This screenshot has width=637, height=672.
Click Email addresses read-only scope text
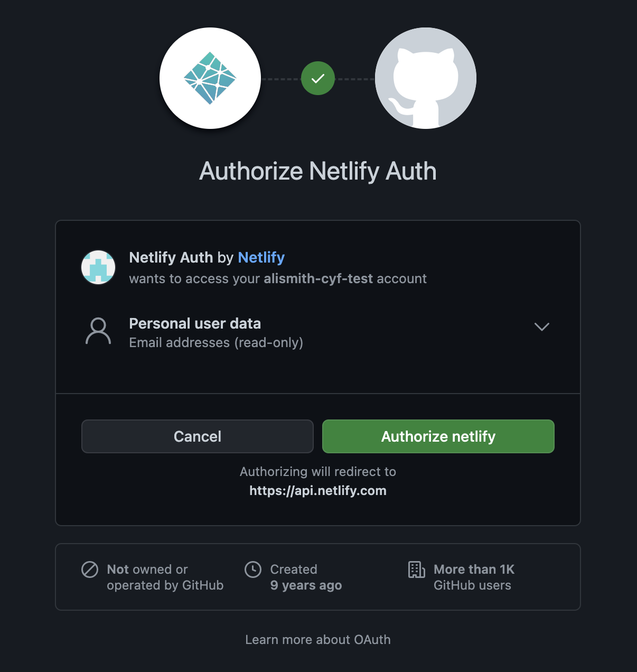[216, 342]
